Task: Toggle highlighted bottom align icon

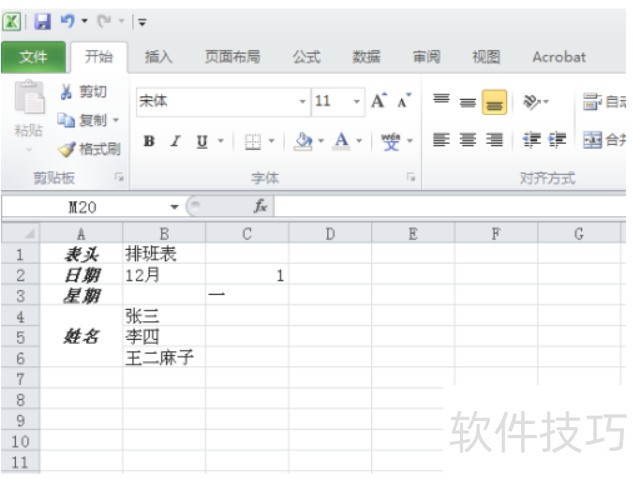Action: [x=494, y=102]
